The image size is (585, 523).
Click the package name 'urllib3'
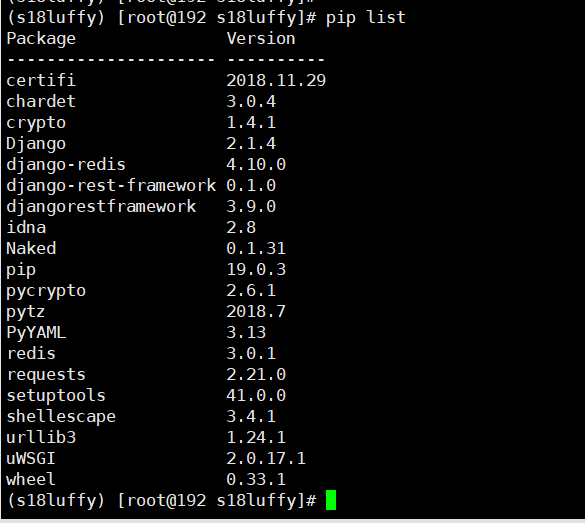(41, 437)
